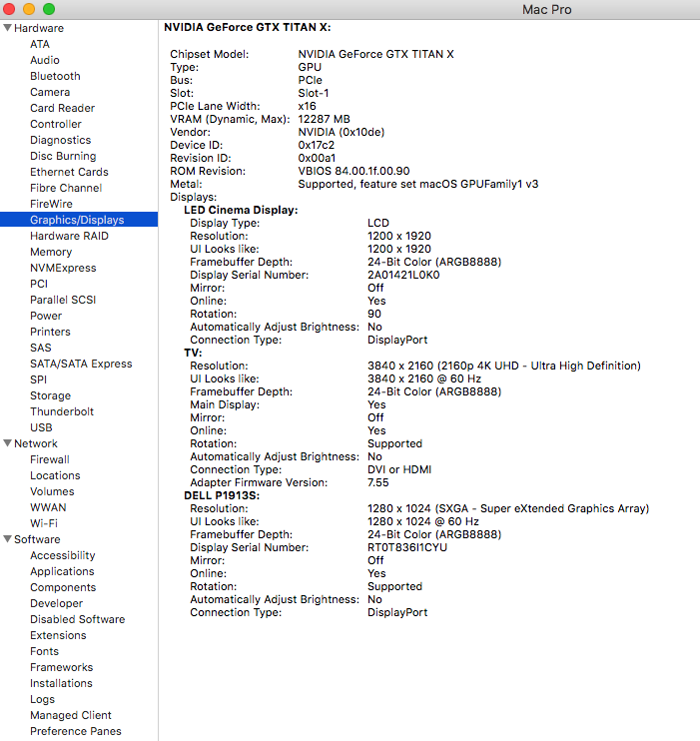Open Accessibility under Software

[63, 555]
